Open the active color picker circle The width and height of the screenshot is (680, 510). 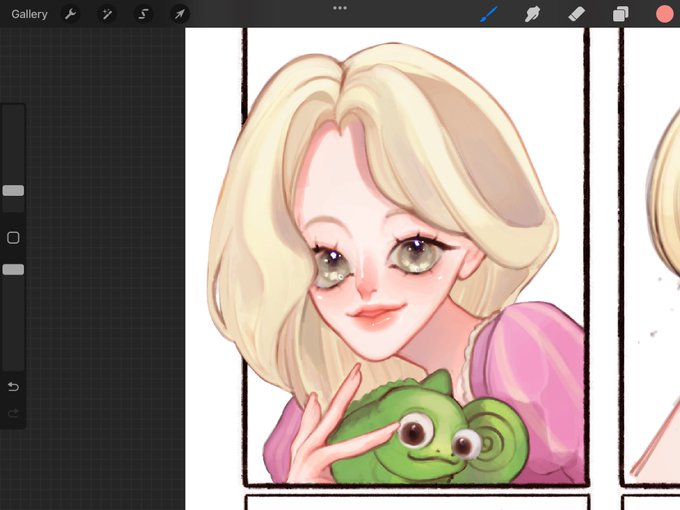coord(664,14)
